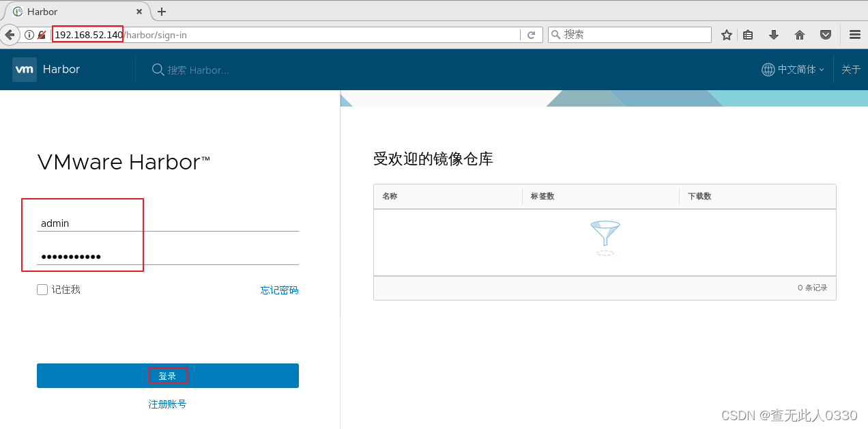
Task: Open the site information icon in the address bar
Action: (x=29, y=35)
